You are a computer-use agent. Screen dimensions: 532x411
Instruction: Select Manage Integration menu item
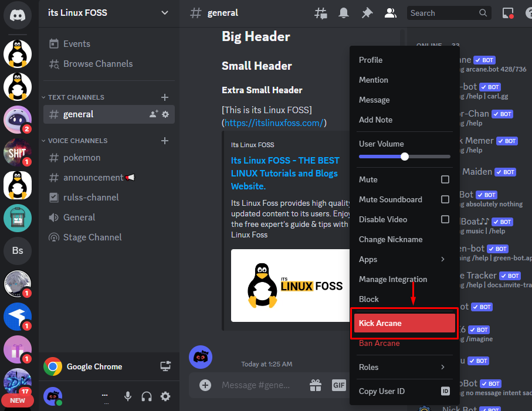(x=404, y=280)
